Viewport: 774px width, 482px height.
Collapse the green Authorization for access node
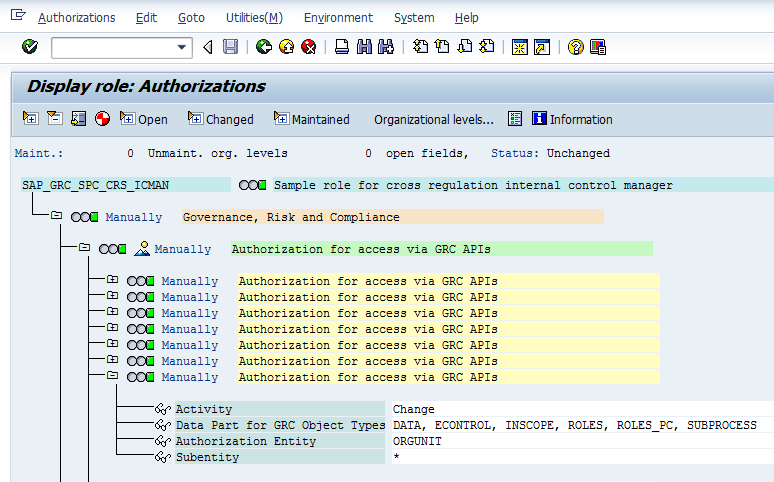pyautogui.click(x=84, y=247)
